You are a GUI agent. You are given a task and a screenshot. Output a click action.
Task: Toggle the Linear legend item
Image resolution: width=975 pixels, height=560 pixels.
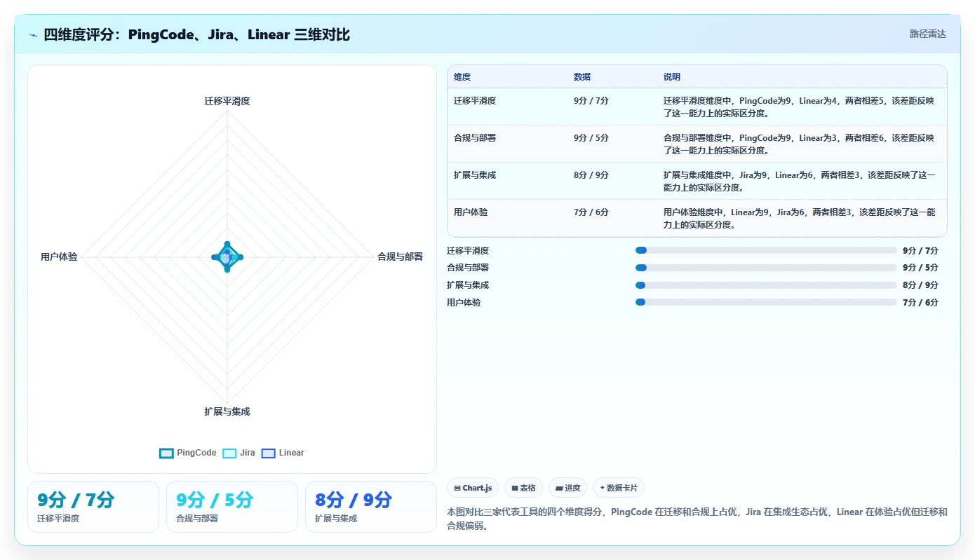tap(283, 453)
